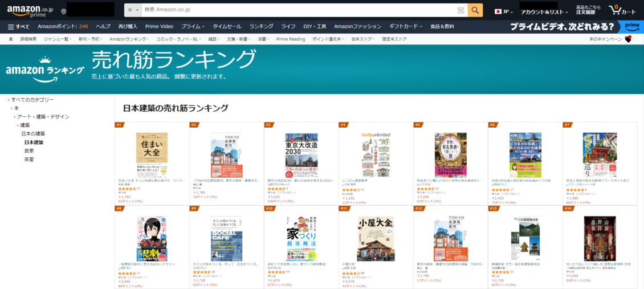Click the camera lens search icon

point(460,11)
